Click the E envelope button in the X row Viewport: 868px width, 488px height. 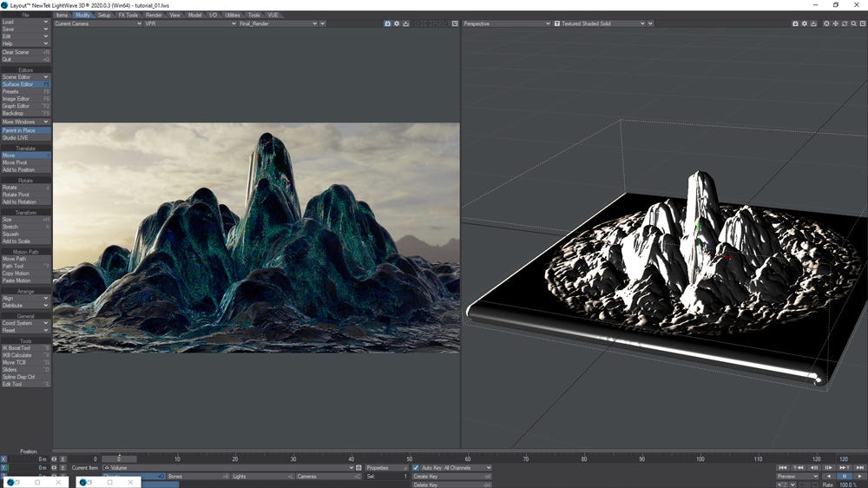pos(62,459)
